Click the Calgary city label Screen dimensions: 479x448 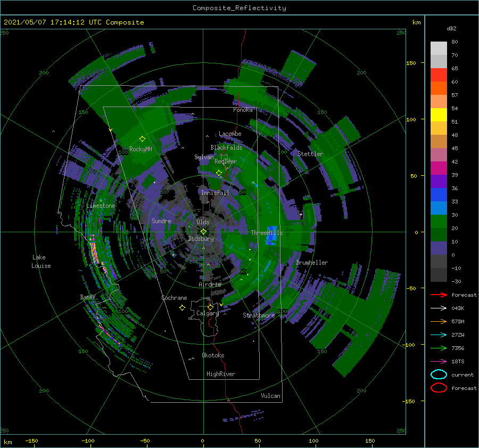208,313
